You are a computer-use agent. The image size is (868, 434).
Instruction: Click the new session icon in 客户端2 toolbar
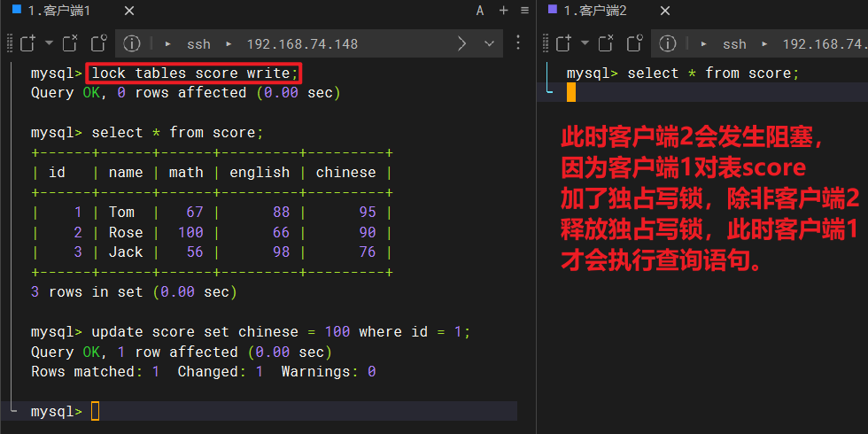tap(563, 43)
